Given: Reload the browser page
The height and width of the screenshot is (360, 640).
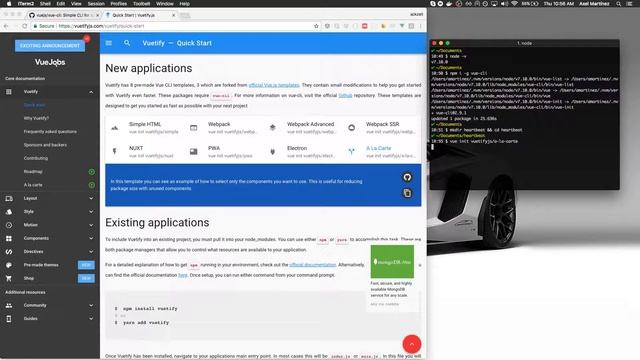Looking at the screenshot, I should pos(25,26).
